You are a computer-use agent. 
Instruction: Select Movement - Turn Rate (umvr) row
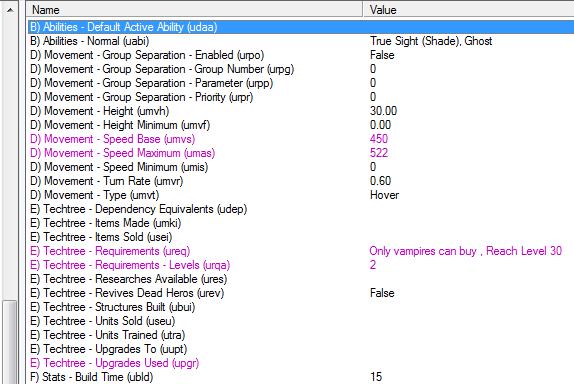pyautogui.click(x=301, y=181)
